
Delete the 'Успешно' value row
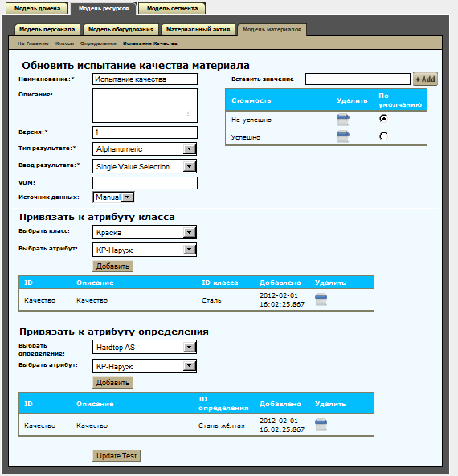[x=343, y=136]
